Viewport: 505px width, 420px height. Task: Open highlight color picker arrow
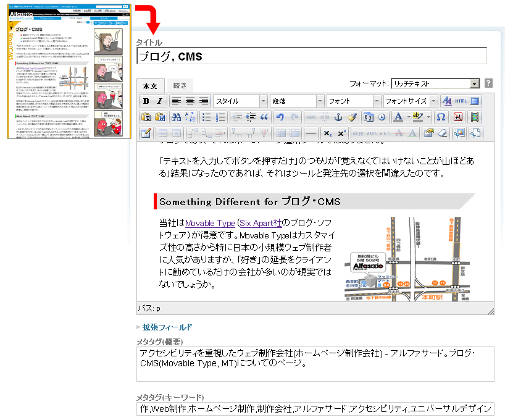click(428, 117)
